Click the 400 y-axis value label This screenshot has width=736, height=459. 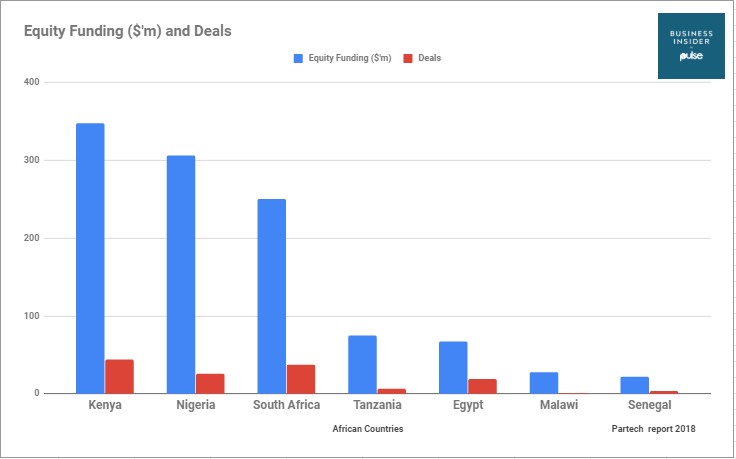32,82
